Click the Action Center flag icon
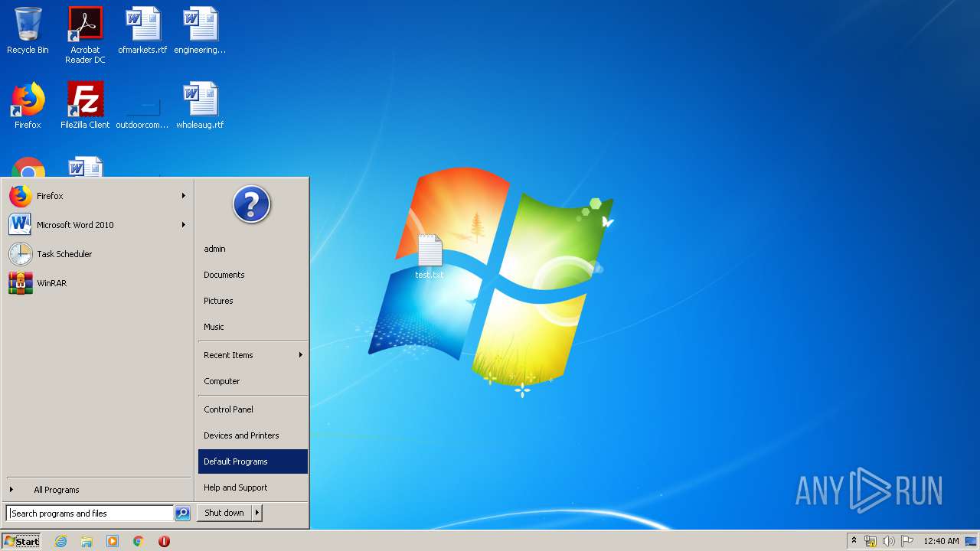Screen dimensions: 980x551 (x=906, y=541)
